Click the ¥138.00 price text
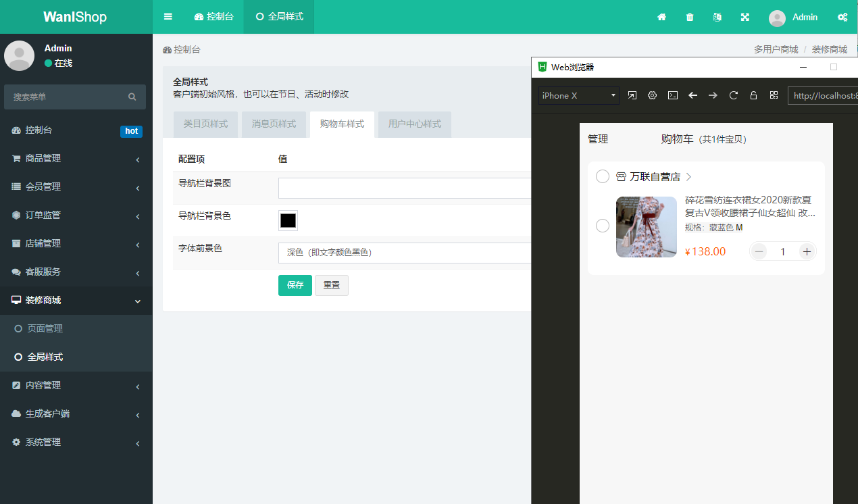The height and width of the screenshot is (504, 858). click(x=705, y=252)
